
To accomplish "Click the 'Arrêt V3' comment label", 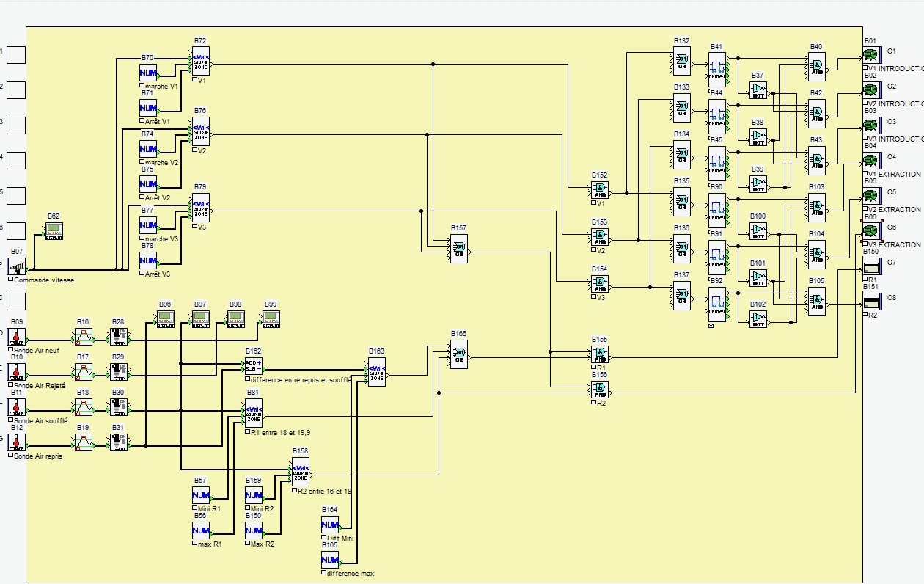I will [158, 274].
